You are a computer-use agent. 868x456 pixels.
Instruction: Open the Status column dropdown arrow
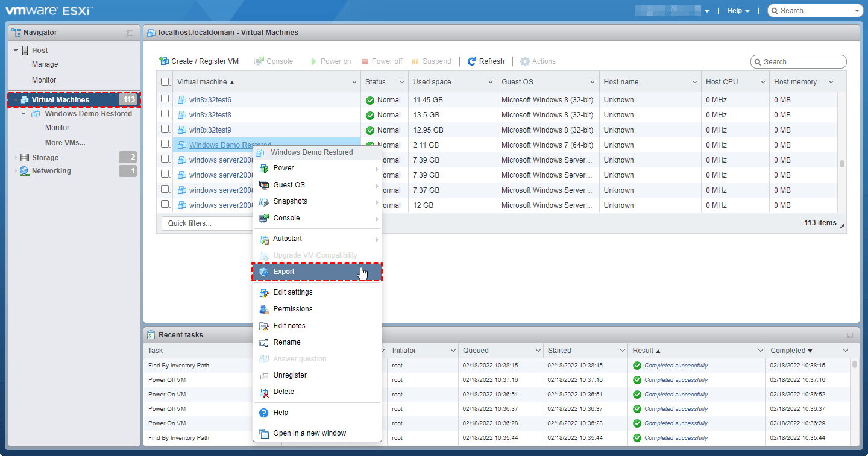[401, 82]
